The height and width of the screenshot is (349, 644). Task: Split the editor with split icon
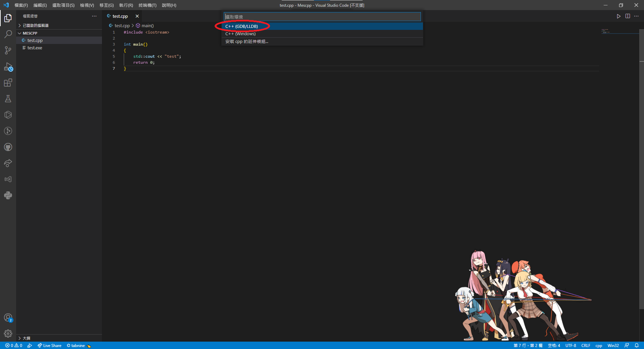tap(628, 16)
